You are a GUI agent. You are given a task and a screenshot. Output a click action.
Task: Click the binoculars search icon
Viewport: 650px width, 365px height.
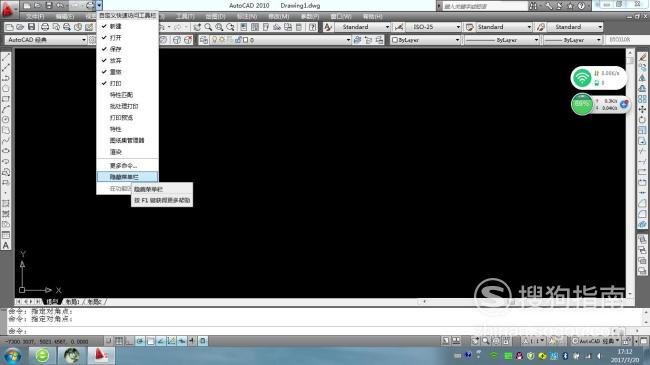533,6
